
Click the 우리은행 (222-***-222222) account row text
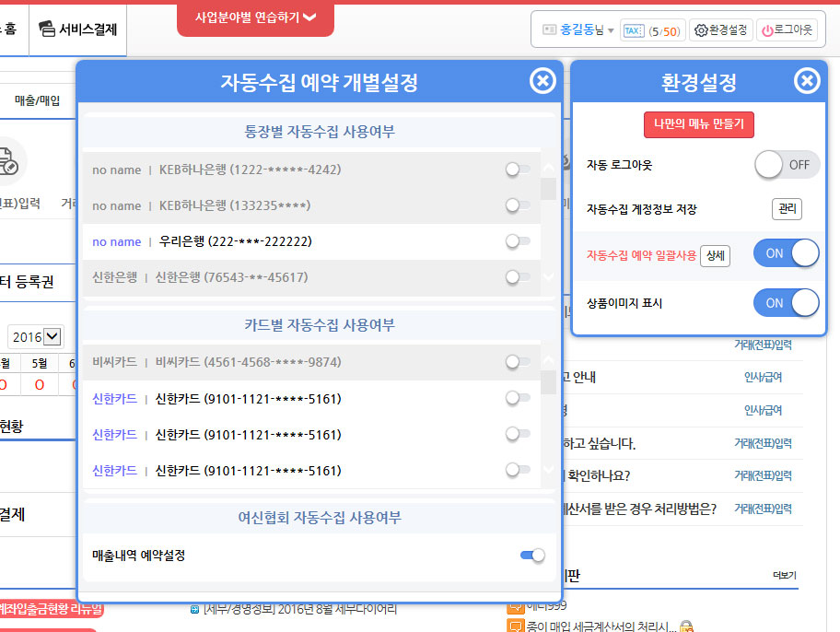pos(235,241)
